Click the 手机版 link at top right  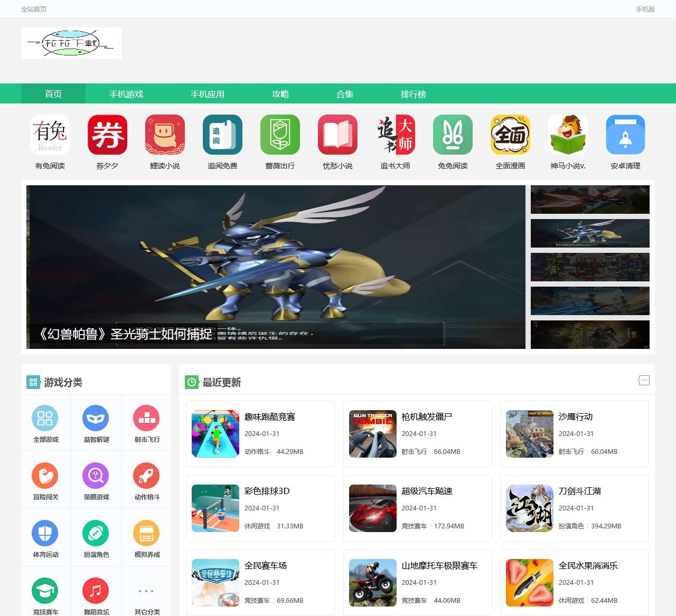click(x=645, y=9)
